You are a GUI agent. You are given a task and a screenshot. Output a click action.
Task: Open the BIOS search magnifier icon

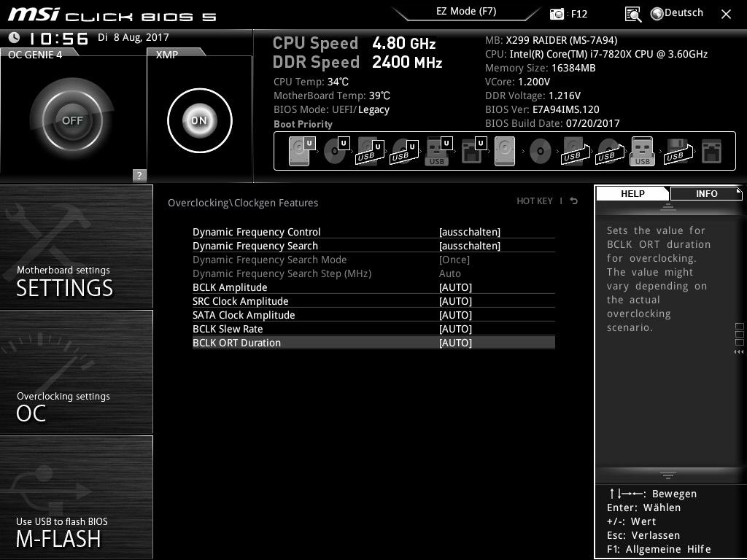pos(632,14)
